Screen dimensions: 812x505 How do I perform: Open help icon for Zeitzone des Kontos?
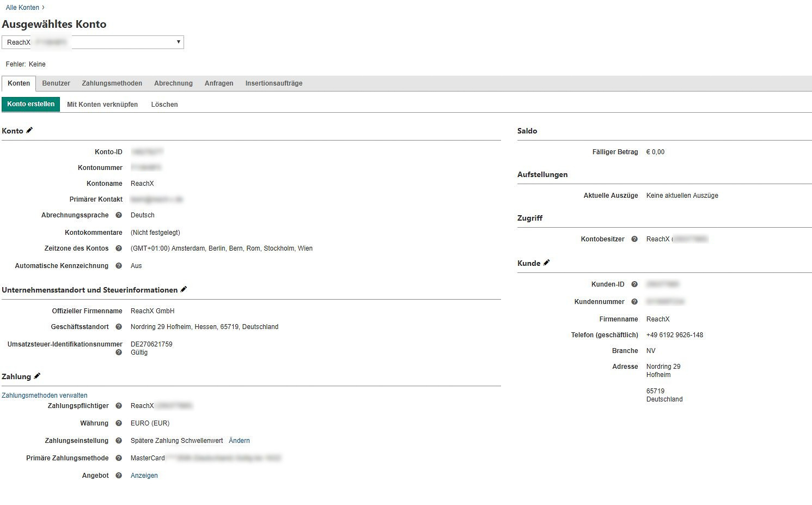coord(119,248)
